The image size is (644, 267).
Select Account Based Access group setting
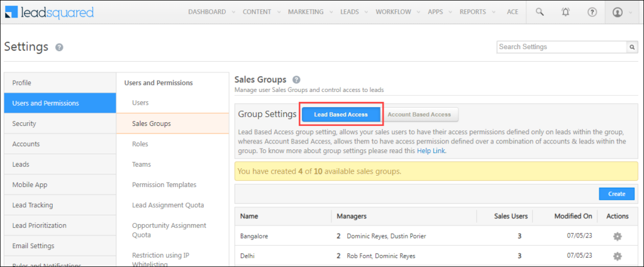(419, 115)
